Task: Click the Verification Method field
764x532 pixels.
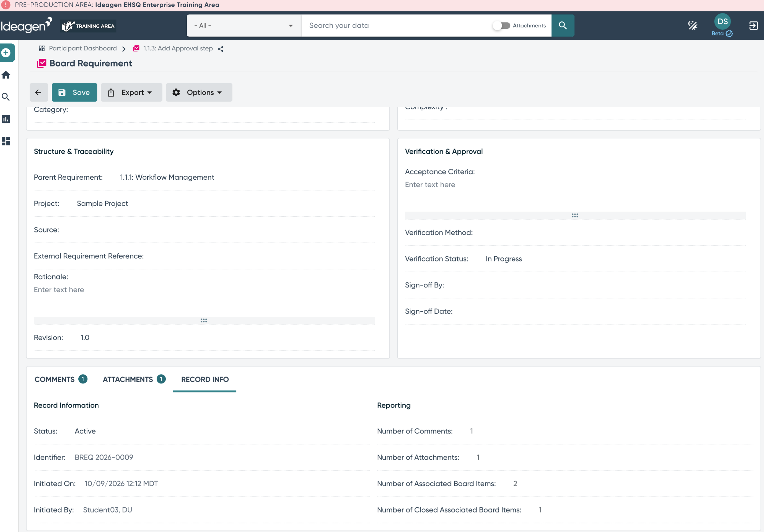Action: tap(575, 233)
